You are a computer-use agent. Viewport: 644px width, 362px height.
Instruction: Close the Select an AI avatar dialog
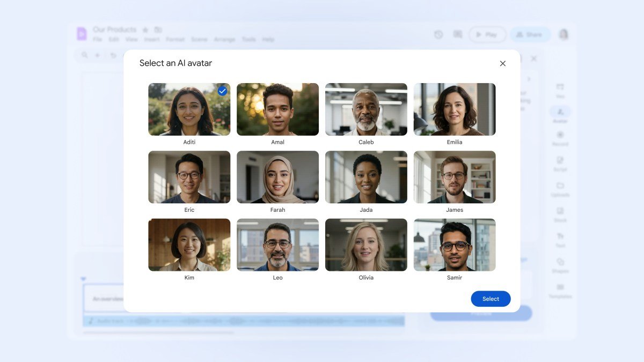coord(503,63)
